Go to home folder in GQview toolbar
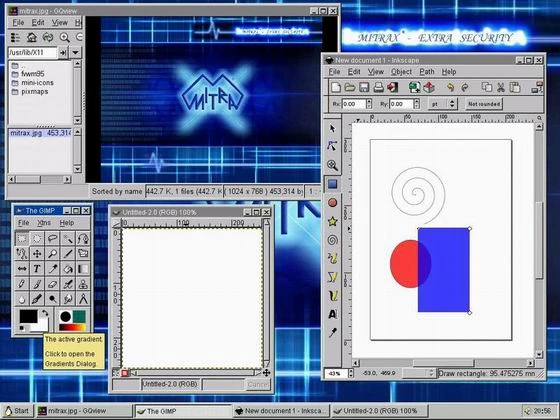Viewport: 560px width, 420px height. [x=32, y=37]
